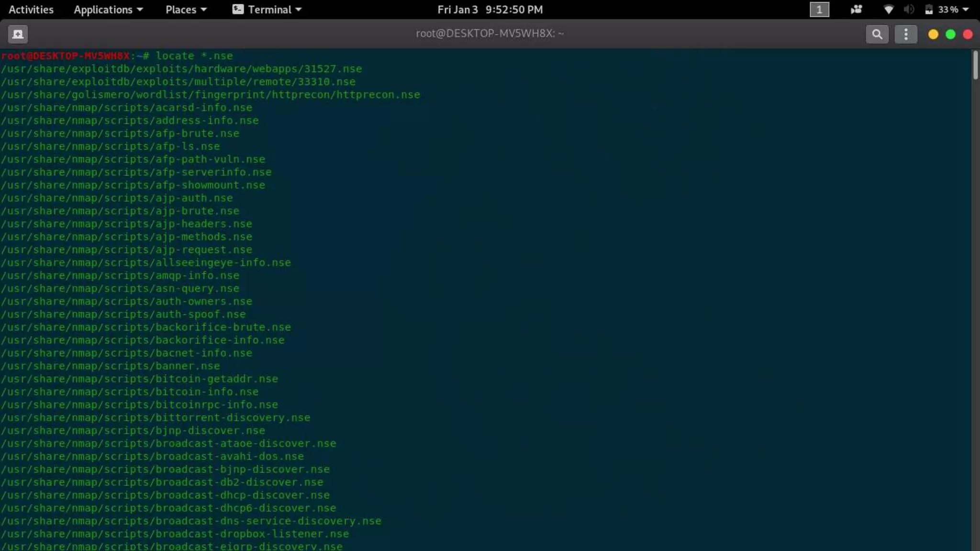Screen dimensions: 980x551
Task: Click the terminal search icon
Action: 877,34
